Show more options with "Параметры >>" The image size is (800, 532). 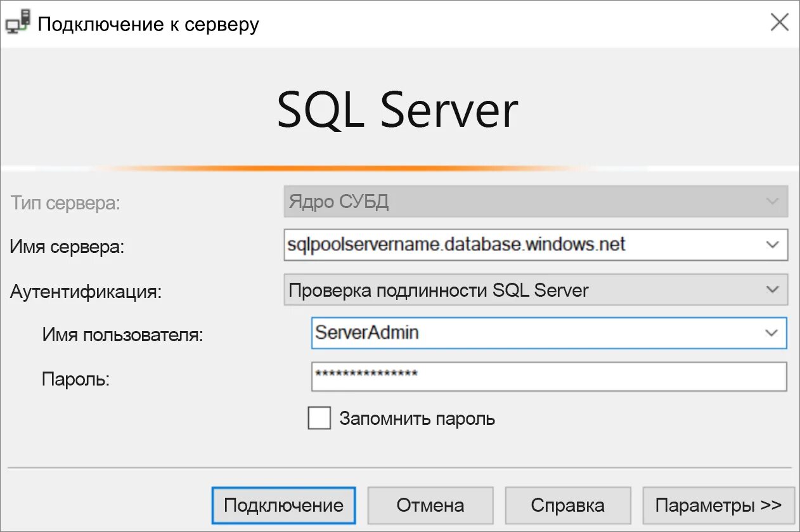(718, 505)
